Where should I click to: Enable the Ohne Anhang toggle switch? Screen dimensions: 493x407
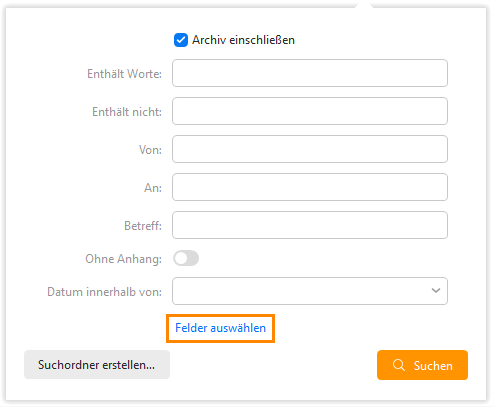point(186,258)
